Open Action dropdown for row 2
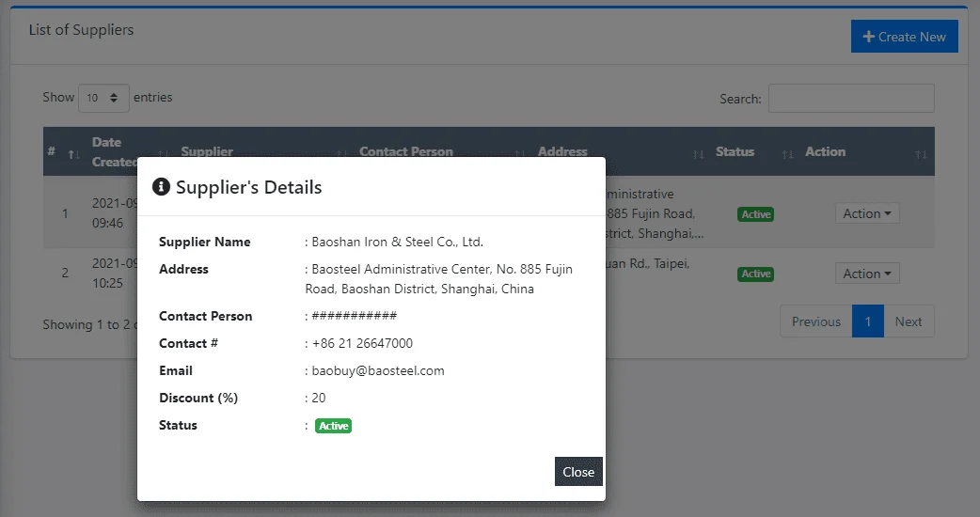This screenshot has height=517, width=980. 867,274
